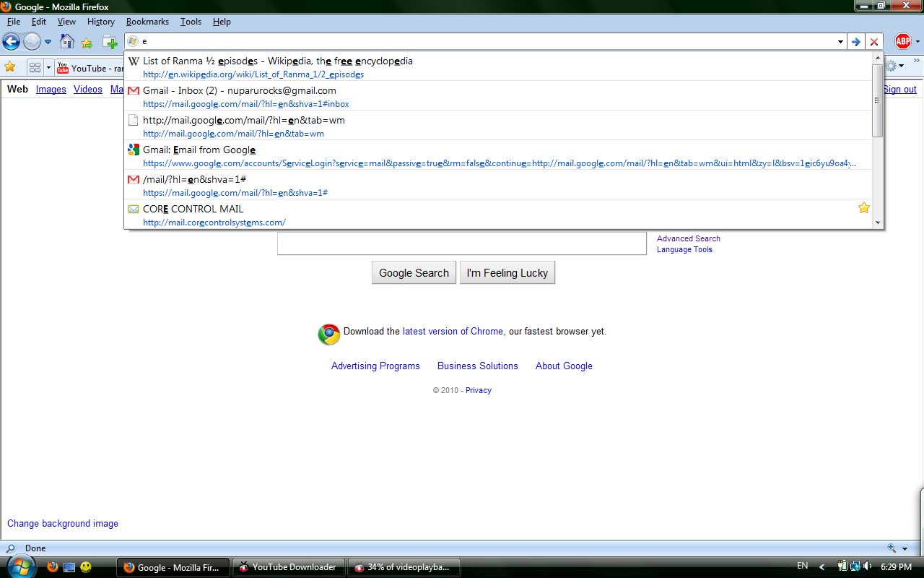
Task: Click the search engine icon in address bar
Action: [133, 41]
